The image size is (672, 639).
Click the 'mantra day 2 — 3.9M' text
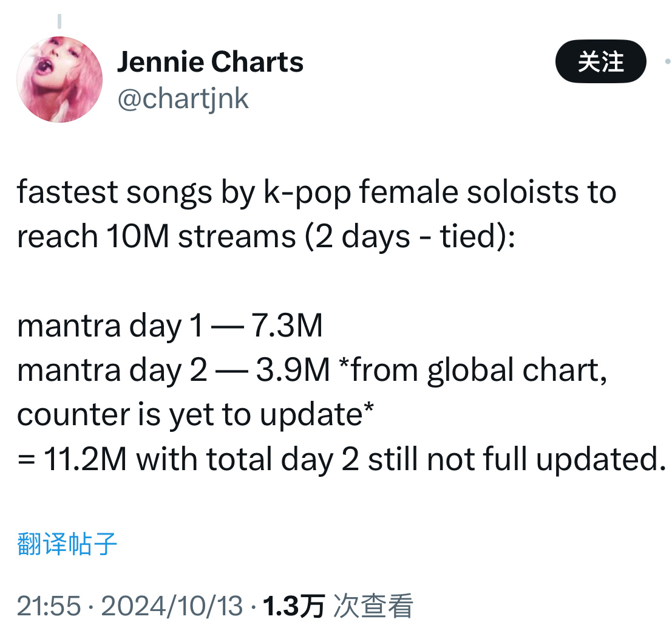[173, 370]
